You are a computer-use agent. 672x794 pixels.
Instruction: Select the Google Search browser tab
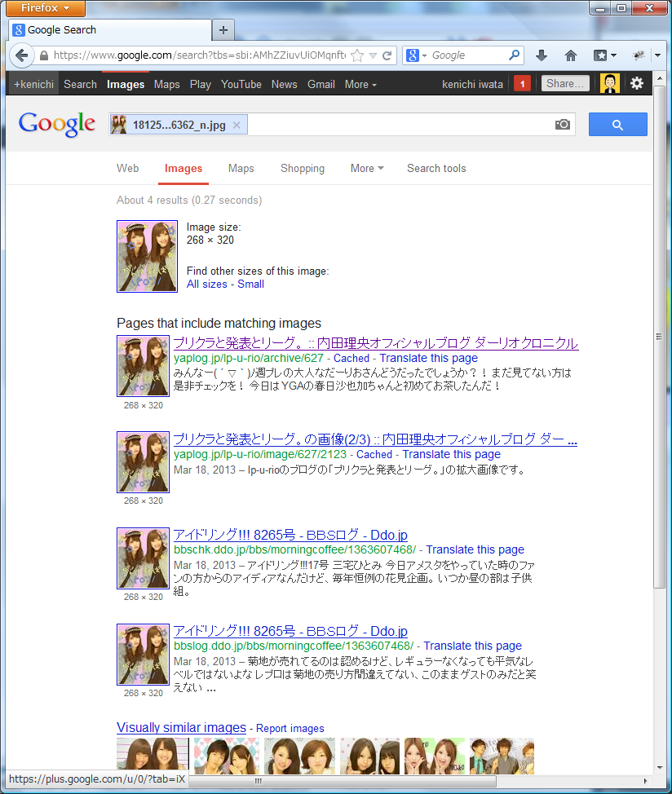click(x=109, y=30)
